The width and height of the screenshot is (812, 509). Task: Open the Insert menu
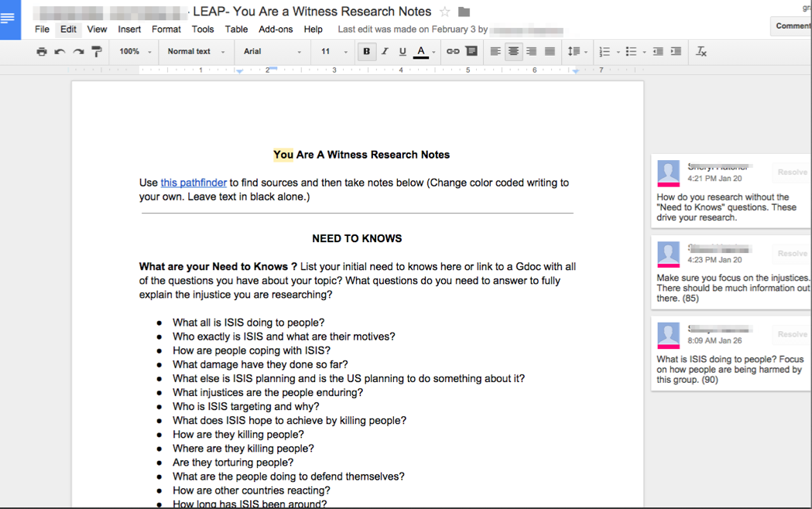129,29
